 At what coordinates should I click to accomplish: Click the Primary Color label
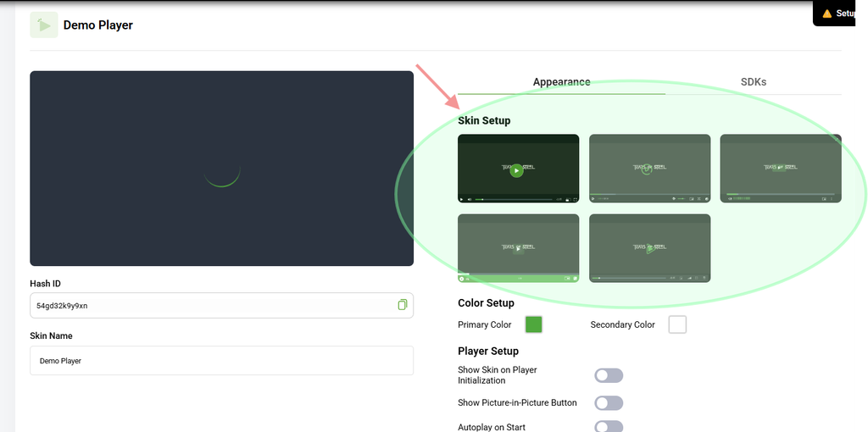[484, 324]
